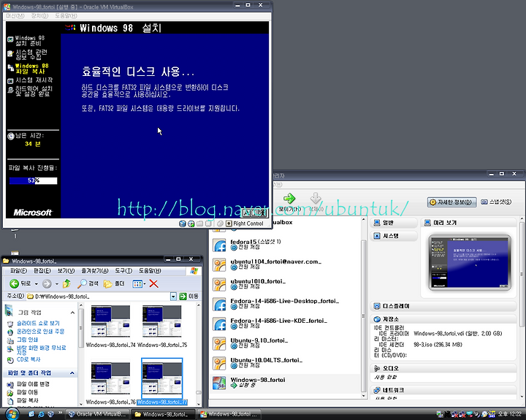Click the Details (자세한 정보) button
Image resolution: width=526 pixels, height=420 pixels.
pos(451,202)
